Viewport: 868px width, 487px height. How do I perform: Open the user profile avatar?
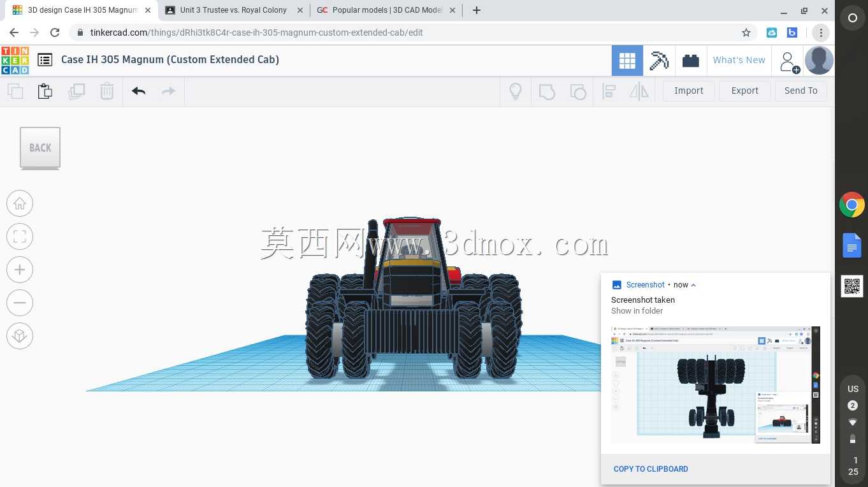click(819, 61)
